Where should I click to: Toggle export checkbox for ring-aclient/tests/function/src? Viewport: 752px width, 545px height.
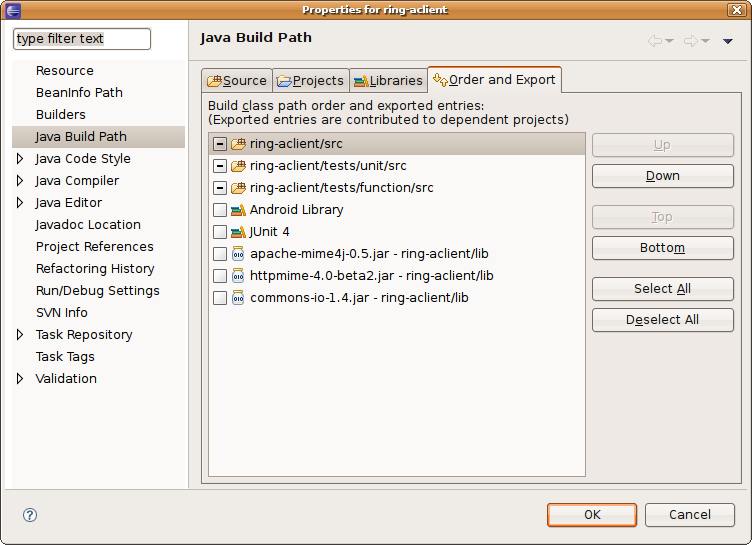coord(220,188)
